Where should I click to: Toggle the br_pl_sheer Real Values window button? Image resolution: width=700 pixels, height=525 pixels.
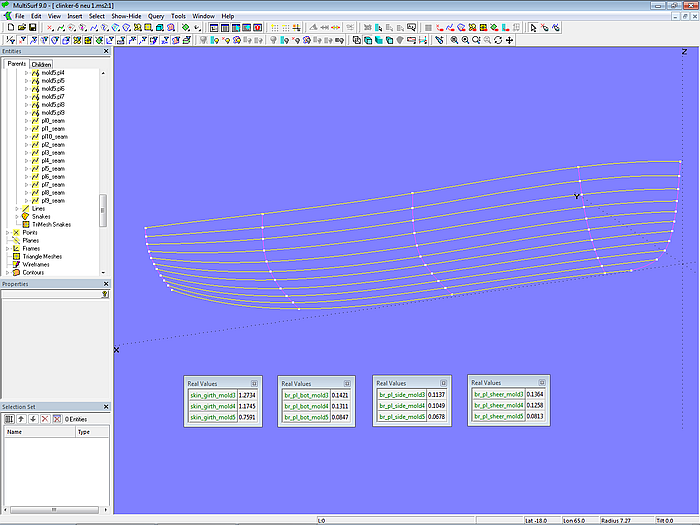[x=541, y=382]
